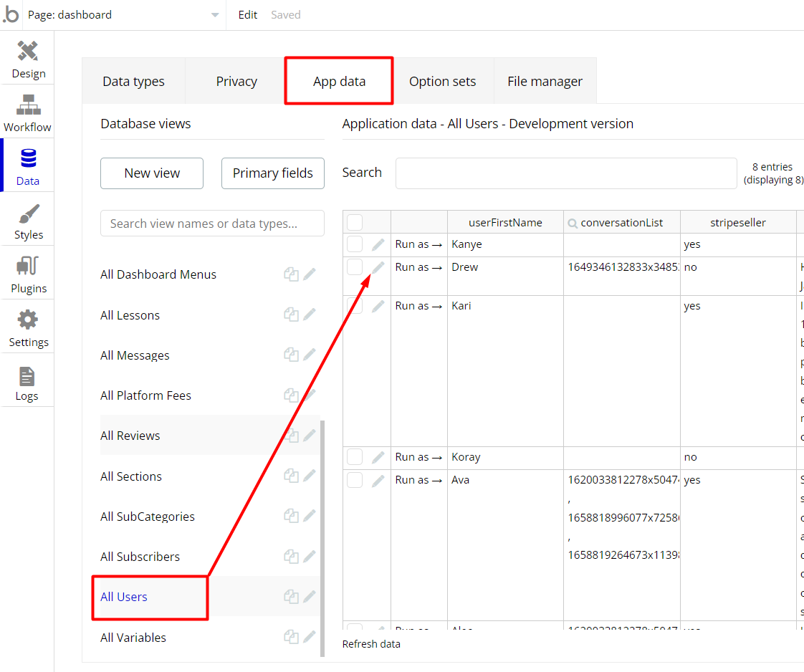Image resolution: width=804 pixels, height=672 pixels.
Task: Select the All Variables view
Action: pos(133,638)
